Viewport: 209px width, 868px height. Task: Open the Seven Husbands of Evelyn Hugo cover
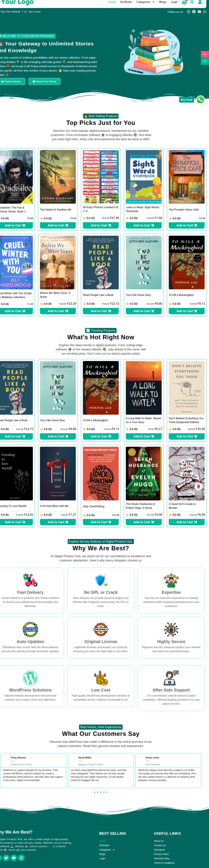pyautogui.click(x=144, y=474)
